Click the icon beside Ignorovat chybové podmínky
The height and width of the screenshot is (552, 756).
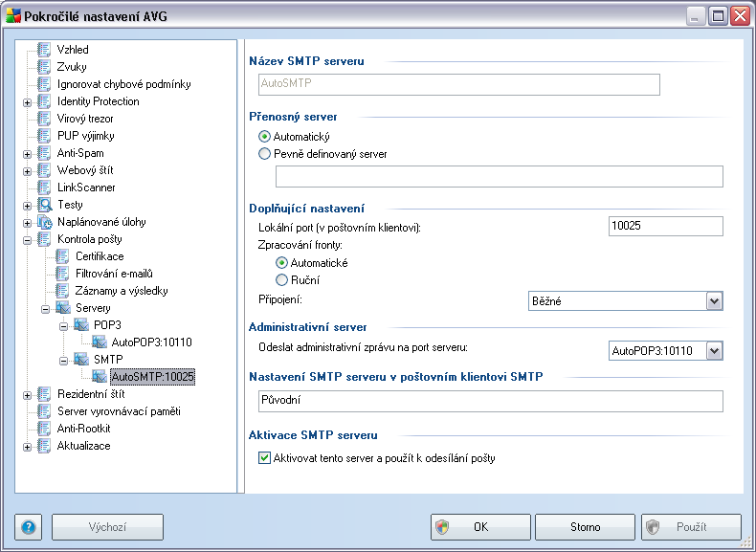44,84
